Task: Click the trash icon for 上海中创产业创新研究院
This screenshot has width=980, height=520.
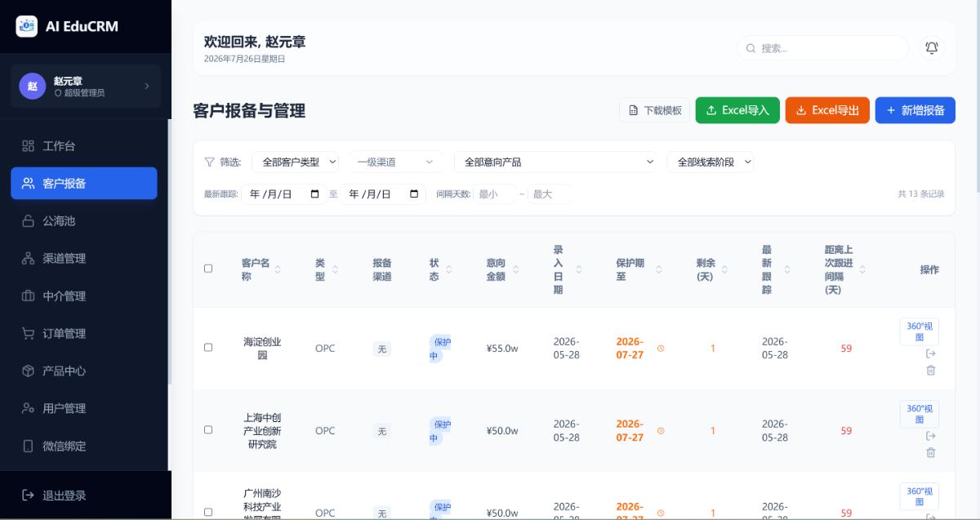Action: pos(930,452)
